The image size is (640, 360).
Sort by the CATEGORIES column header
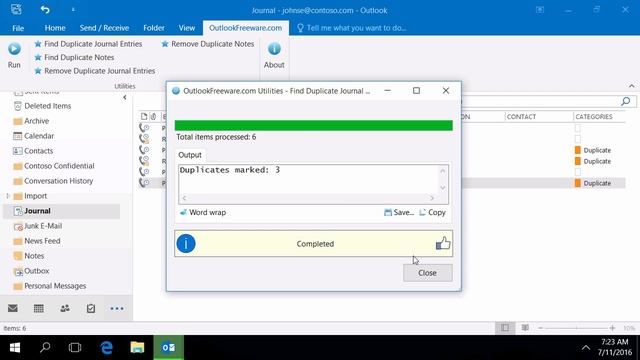click(x=594, y=117)
